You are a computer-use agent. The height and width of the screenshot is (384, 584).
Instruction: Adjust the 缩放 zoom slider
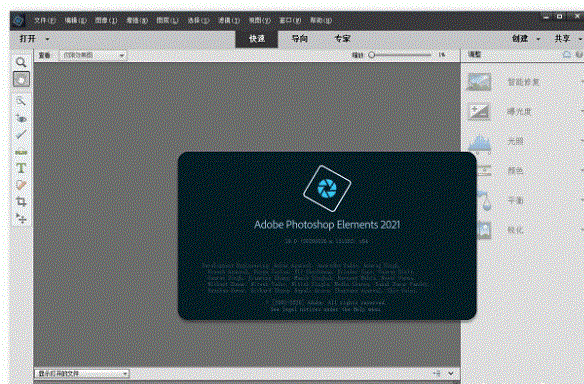pyautogui.click(x=400, y=55)
